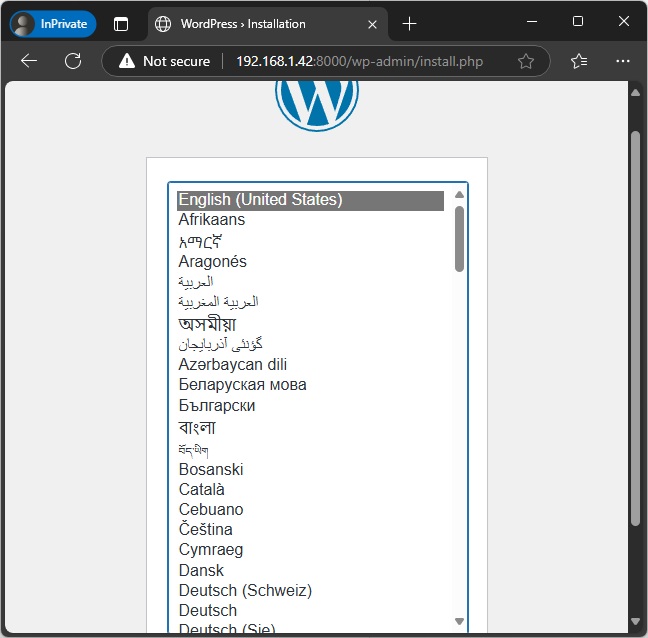Click the InPrivate profile button
Screen dimensions: 648x638
(x=53, y=24)
